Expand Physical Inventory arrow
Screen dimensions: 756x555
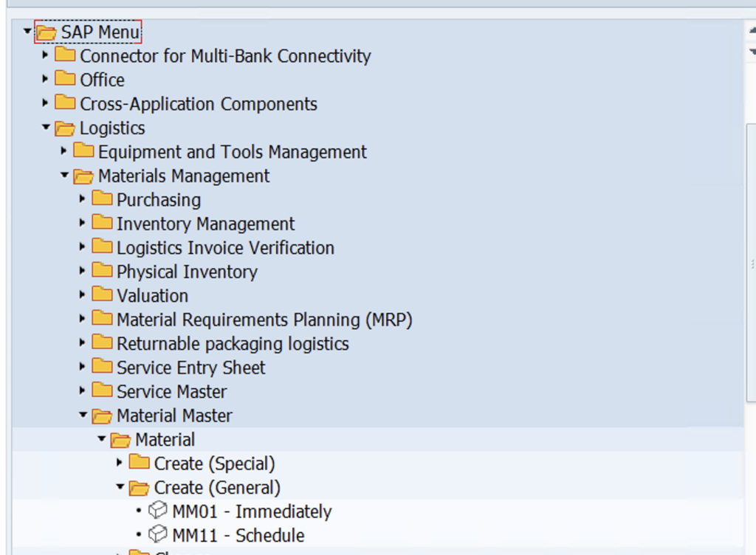click(82, 271)
